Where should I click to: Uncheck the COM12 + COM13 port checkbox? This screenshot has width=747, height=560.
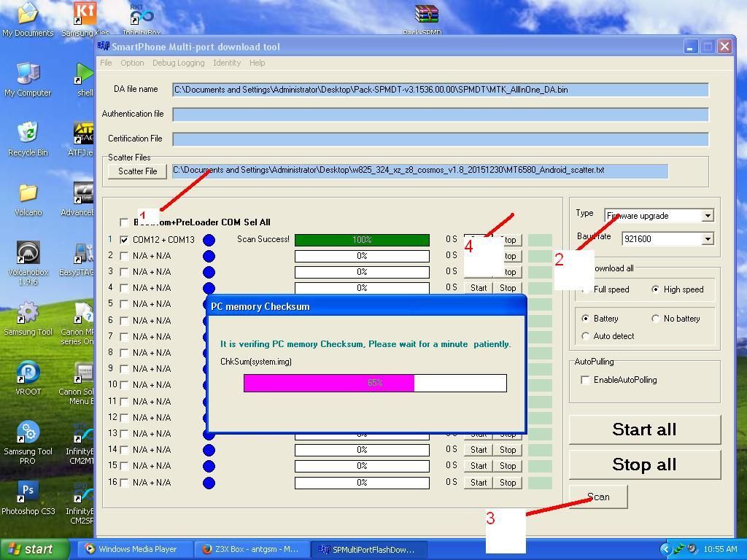[x=124, y=239]
